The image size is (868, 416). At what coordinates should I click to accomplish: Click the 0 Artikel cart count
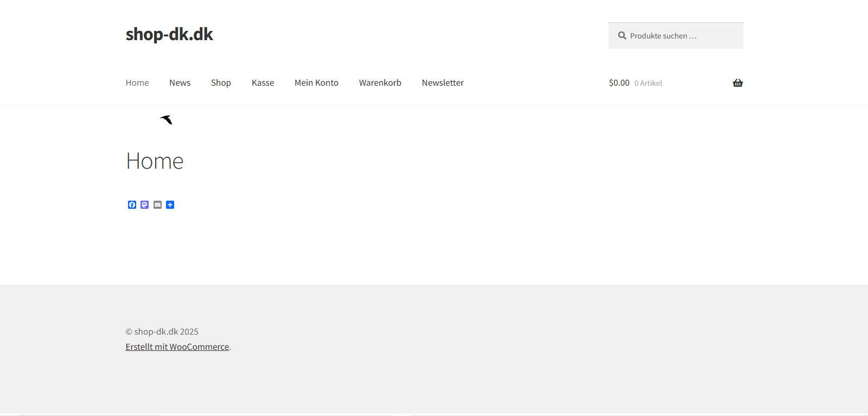[x=648, y=83]
